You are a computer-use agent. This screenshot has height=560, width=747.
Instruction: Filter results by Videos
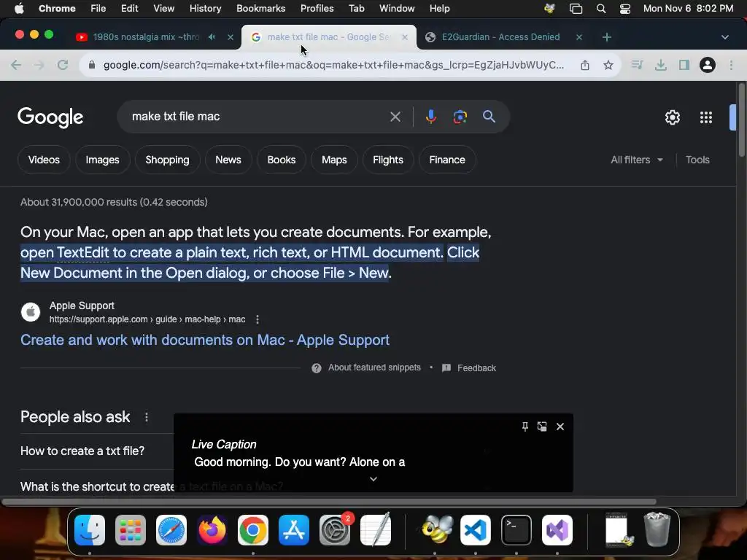[44, 160]
